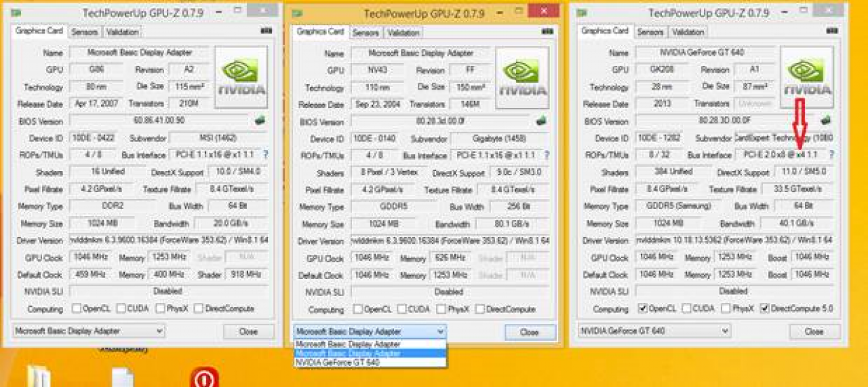
Task: Open Validation tab in the NV43 window
Action: pyautogui.click(x=403, y=33)
